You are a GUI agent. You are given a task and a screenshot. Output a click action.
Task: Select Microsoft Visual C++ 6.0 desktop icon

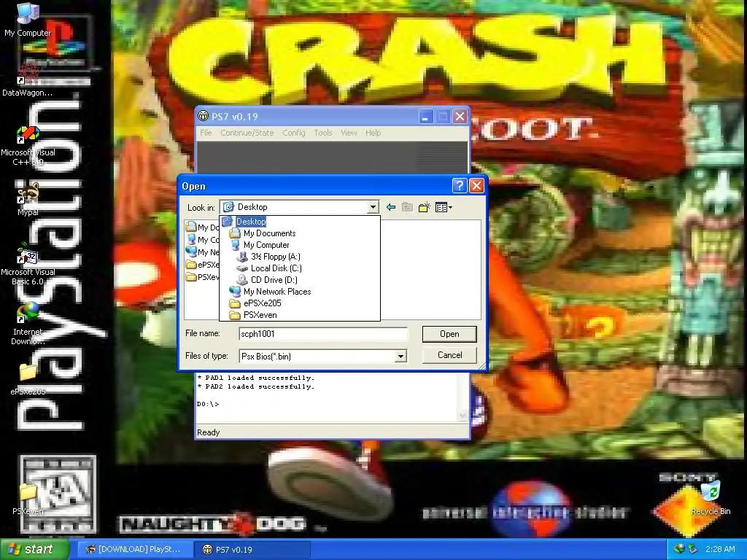click(x=28, y=145)
